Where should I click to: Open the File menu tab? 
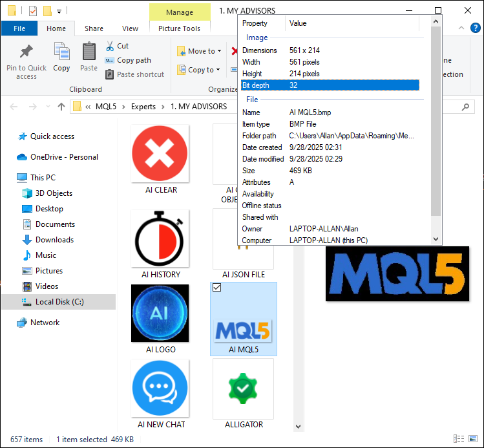(x=19, y=28)
